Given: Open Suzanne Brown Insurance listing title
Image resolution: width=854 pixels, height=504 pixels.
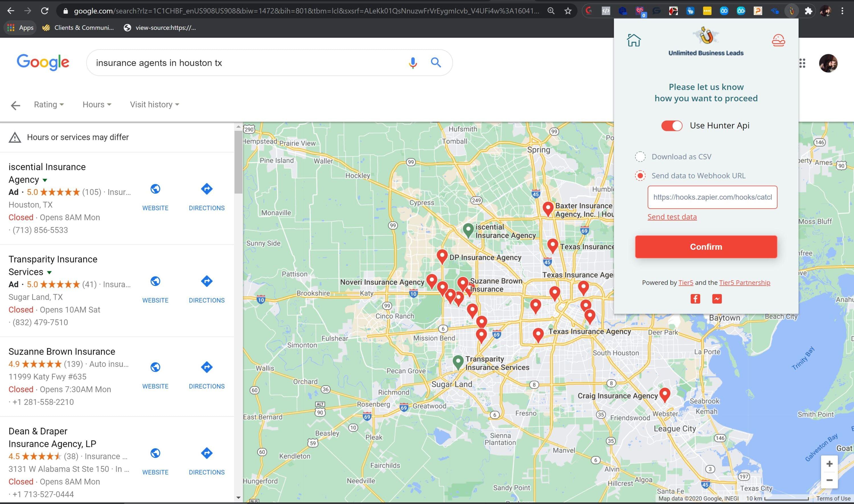Looking at the screenshot, I should pyautogui.click(x=62, y=351).
